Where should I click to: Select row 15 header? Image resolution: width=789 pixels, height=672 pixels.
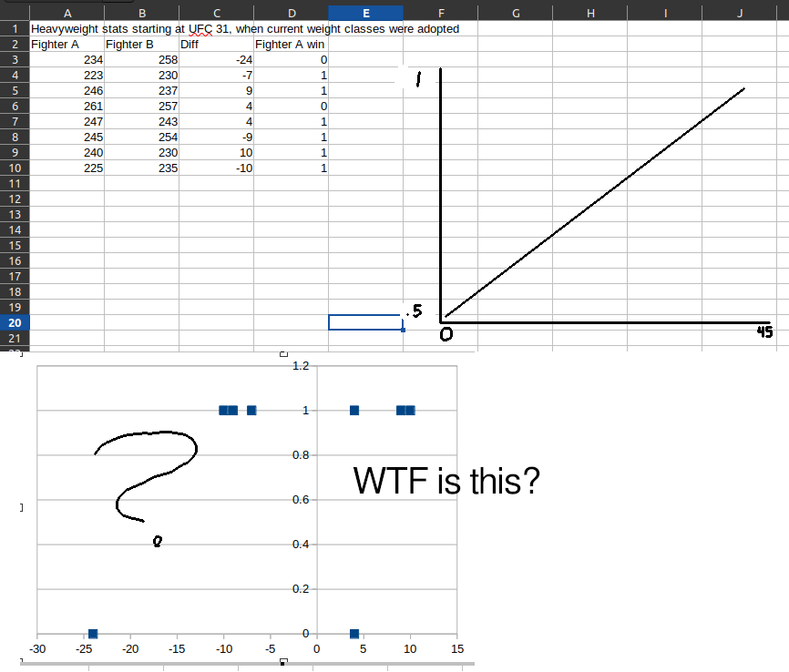[15, 246]
